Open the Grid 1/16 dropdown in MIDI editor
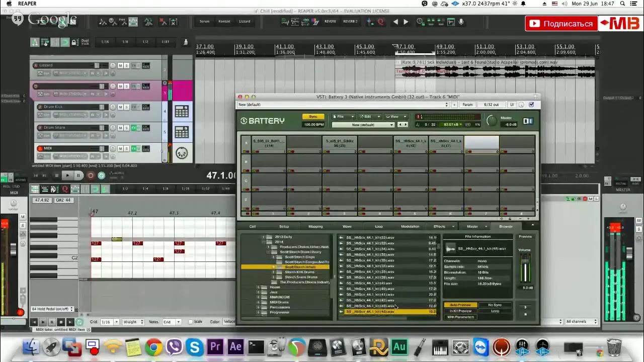This screenshot has height=362, width=644. [x=110, y=322]
